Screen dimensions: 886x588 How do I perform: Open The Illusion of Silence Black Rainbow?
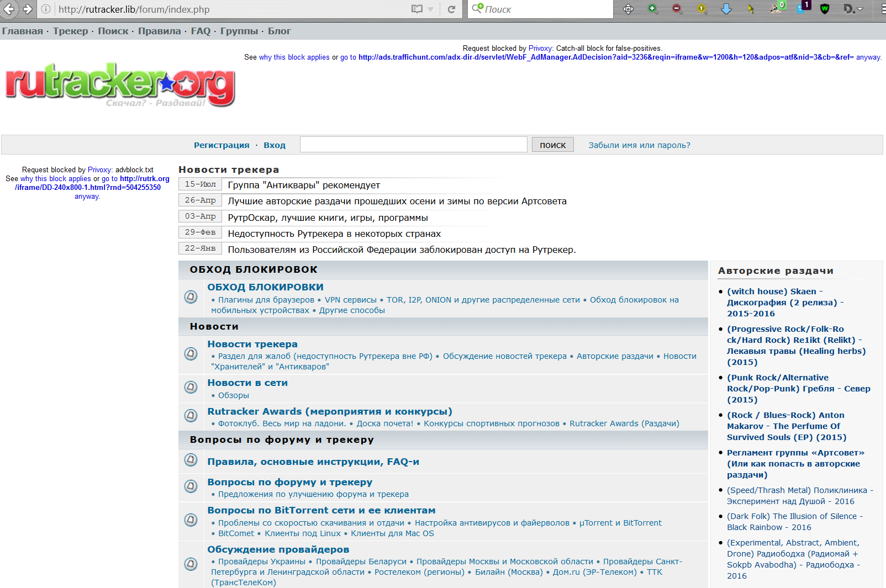click(x=794, y=522)
